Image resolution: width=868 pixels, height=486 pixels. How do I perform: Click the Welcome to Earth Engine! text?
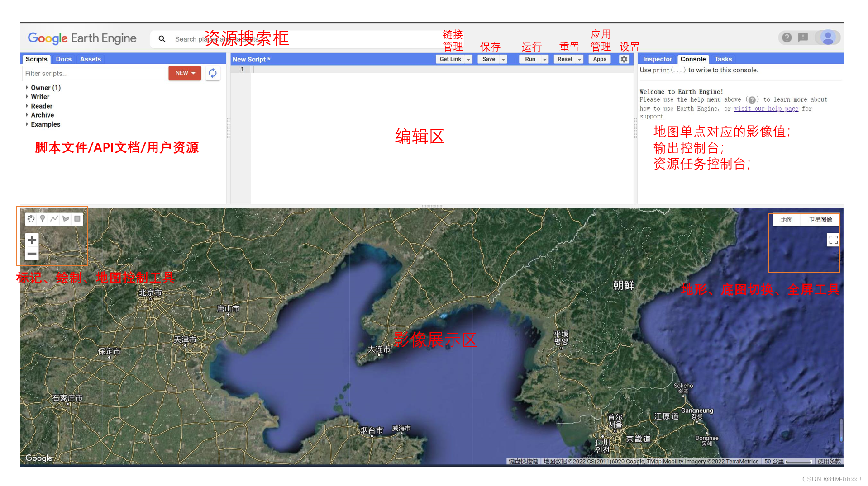coord(682,91)
